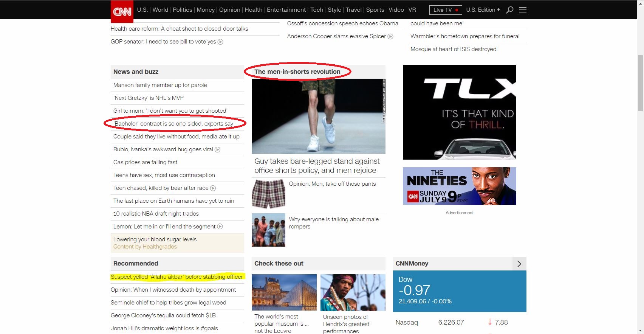Click the Louvre pyramid thumbnail
This screenshot has height=334, width=644.
tap(284, 292)
